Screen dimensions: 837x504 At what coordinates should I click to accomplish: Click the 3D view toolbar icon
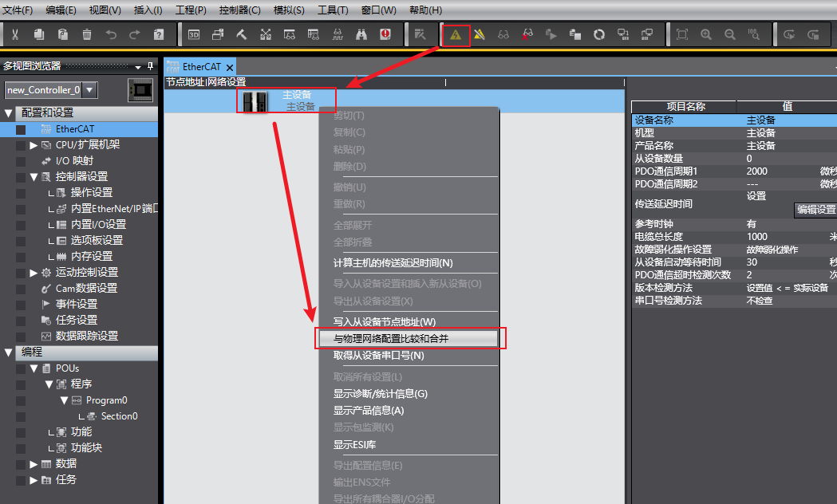[x=194, y=34]
